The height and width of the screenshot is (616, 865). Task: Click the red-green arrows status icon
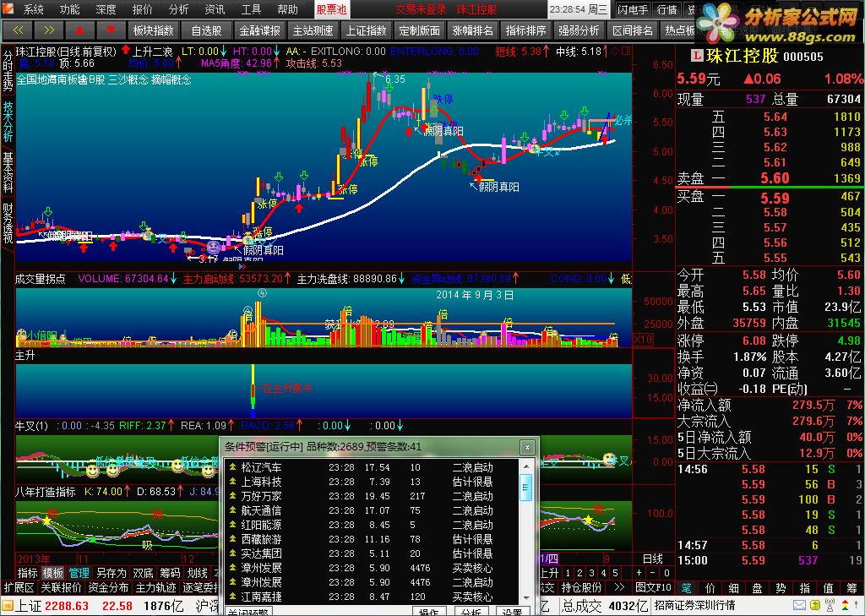pos(845,606)
